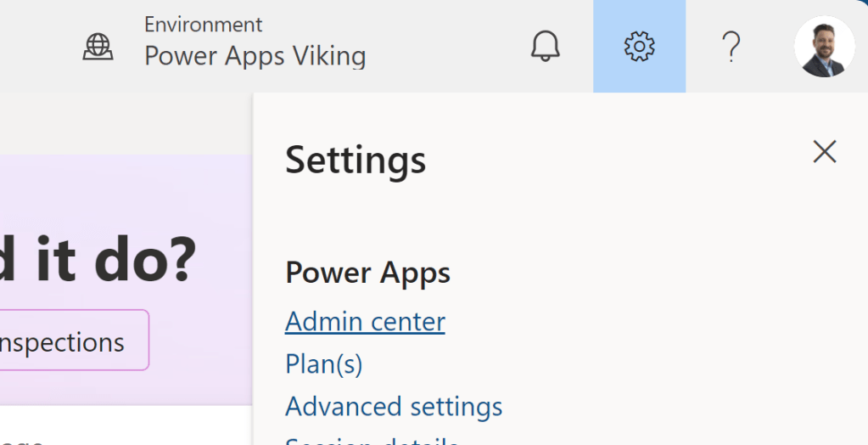Click the Settings pane title
The height and width of the screenshot is (445, 868).
pos(356,160)
